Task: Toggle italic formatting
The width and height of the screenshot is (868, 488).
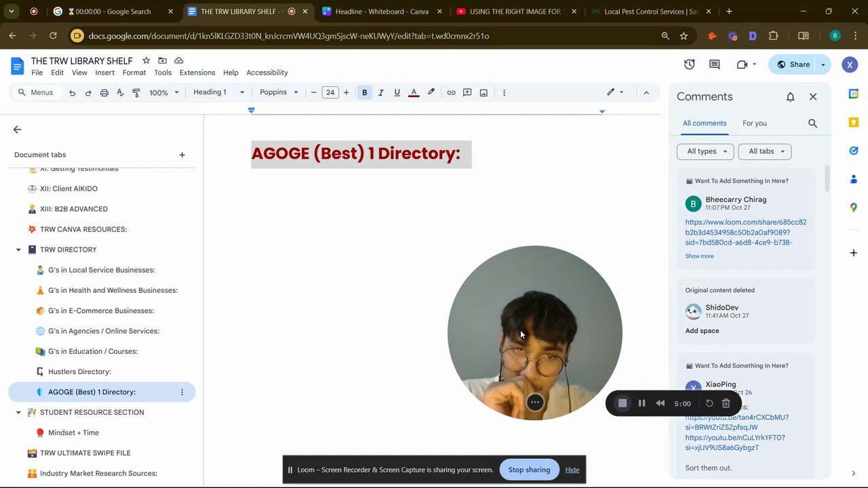Action: [381, 93]
